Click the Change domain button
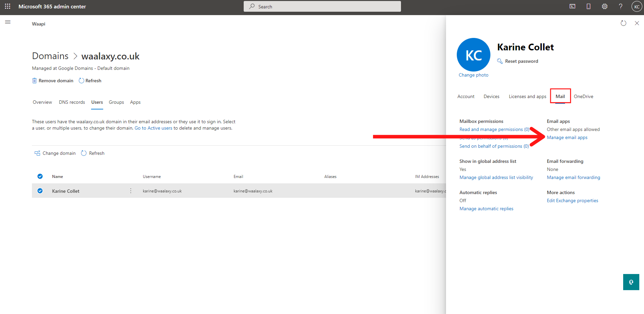 point(55,153)
